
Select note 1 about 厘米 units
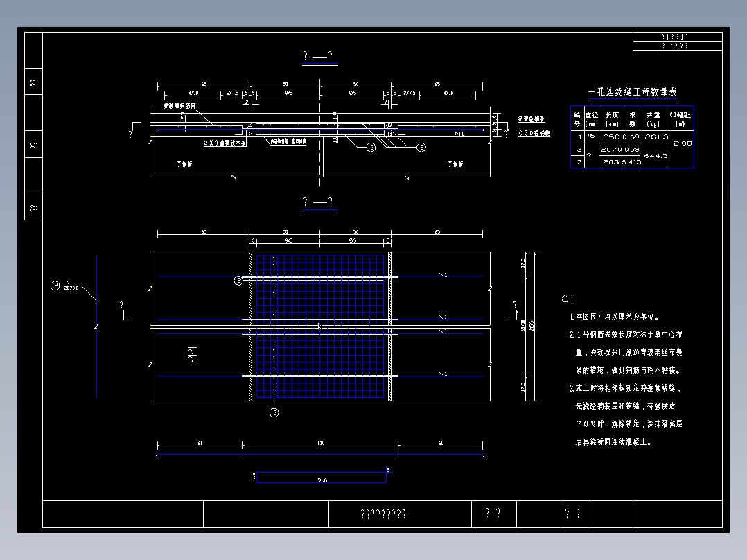614,317
